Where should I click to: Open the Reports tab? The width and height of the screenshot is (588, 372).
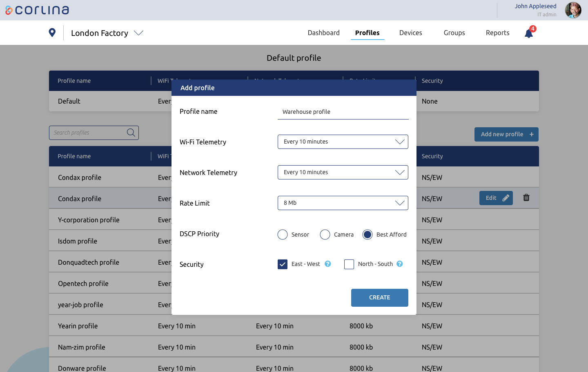497,33
